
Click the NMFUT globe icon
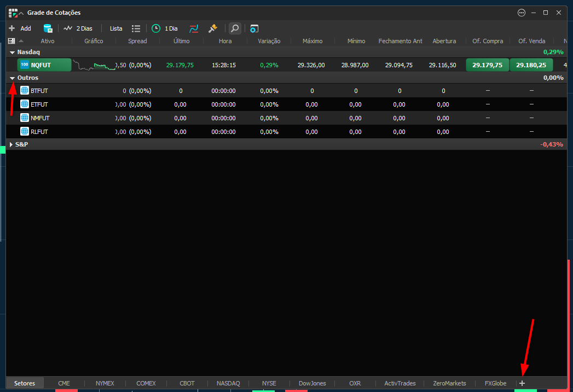[25, 118]
